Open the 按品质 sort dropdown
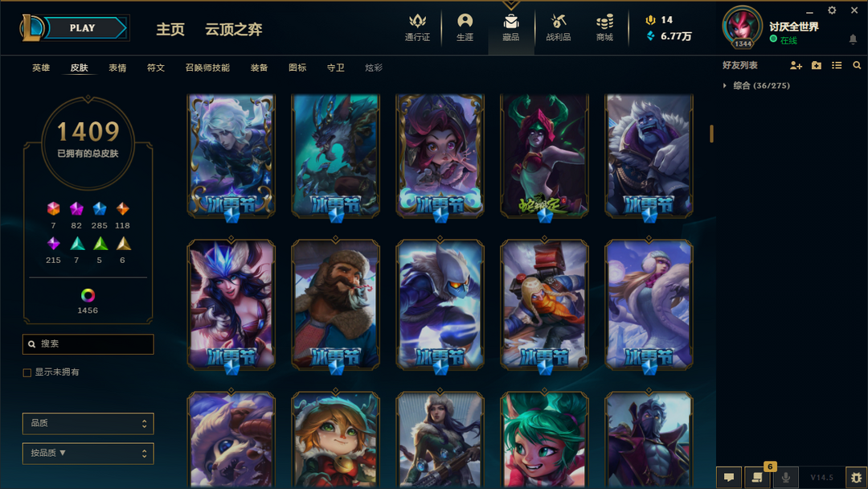The width and height of the screenshot is (868, 489). point(88,454)
